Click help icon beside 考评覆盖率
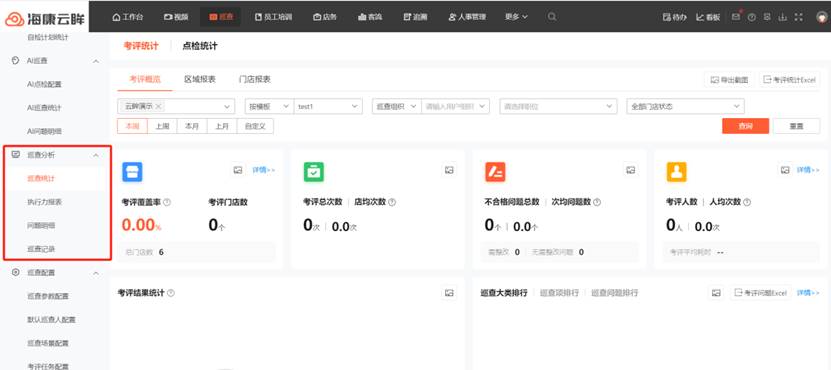 point(167,202)
